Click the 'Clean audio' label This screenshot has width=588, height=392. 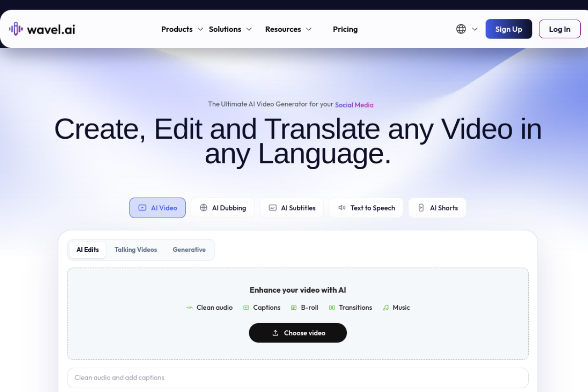(x=215, y=307)
